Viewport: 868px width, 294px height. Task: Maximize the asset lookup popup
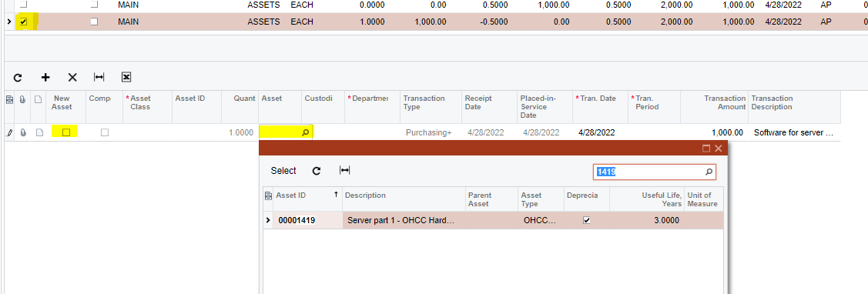(705, 149)
